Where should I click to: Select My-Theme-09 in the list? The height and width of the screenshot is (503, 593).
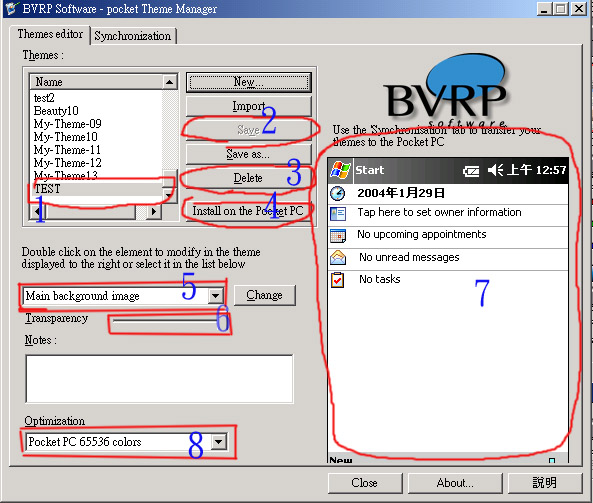(x=67, y=124)
